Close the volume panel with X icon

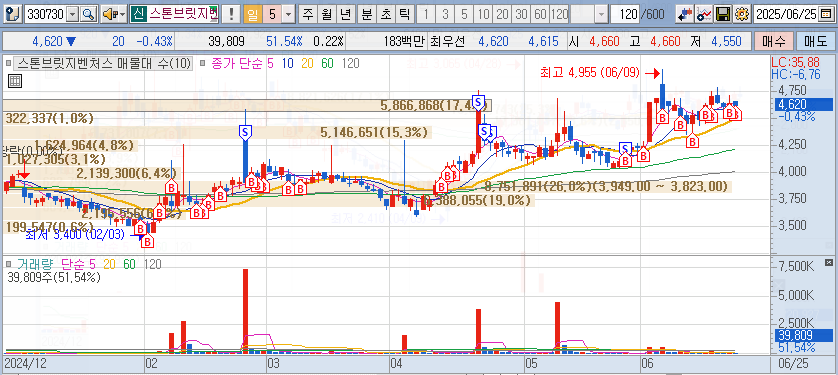point(828,262)
